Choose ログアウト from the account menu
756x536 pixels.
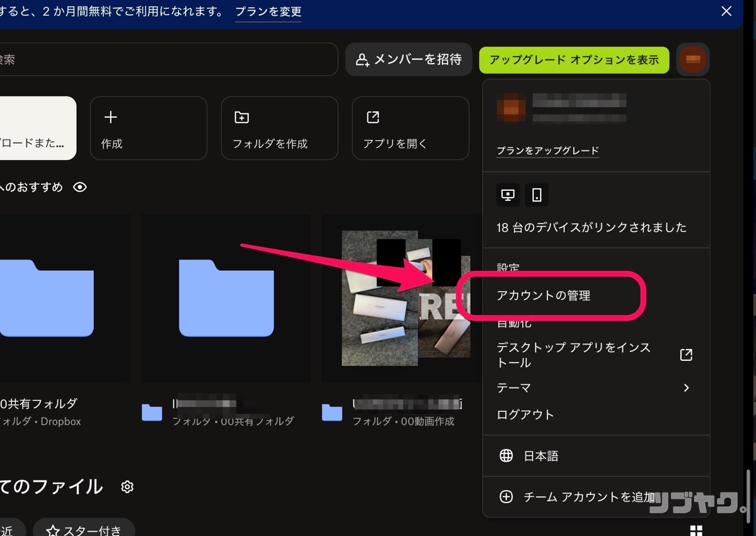tap(525, 414)
